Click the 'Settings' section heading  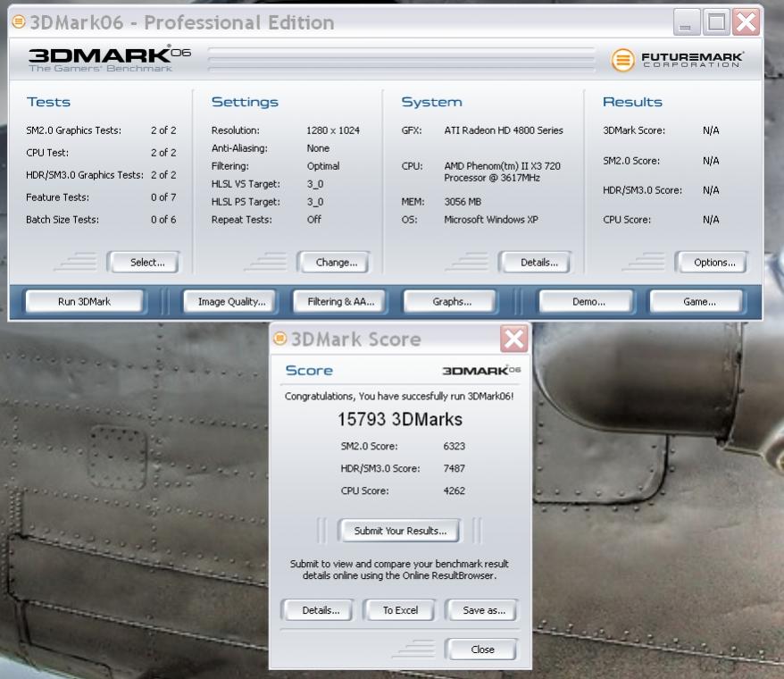tap(245, 102)
